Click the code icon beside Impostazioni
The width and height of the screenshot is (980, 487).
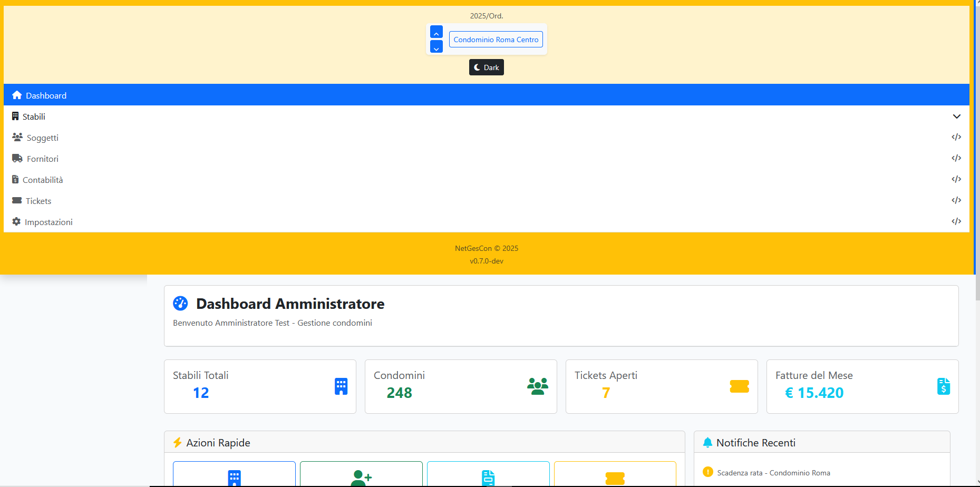click(x=956, y=221)
